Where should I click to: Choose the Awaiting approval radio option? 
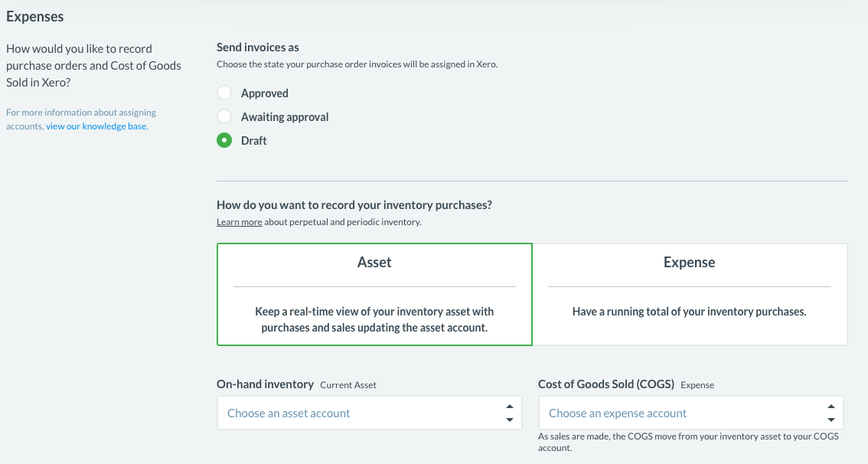pyautogui.click(x=224, y=117)
